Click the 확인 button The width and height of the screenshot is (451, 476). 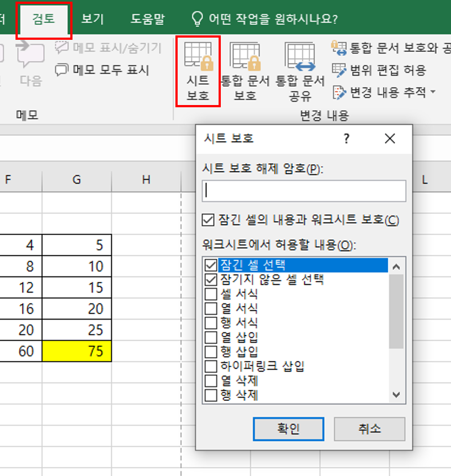click(x=288, y=428)
